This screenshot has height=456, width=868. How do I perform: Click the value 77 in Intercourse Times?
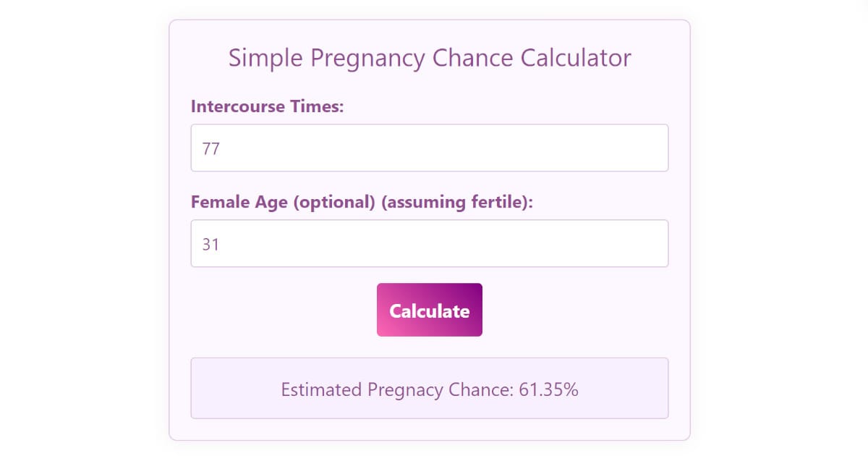(x=210, y=148)
